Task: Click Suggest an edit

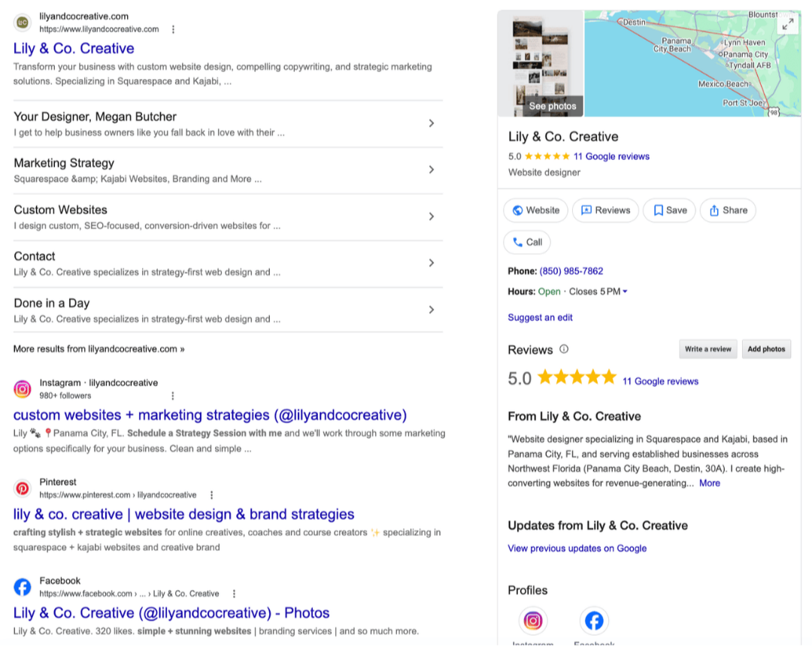Action: pyautogui.click(x=540, y=317)
